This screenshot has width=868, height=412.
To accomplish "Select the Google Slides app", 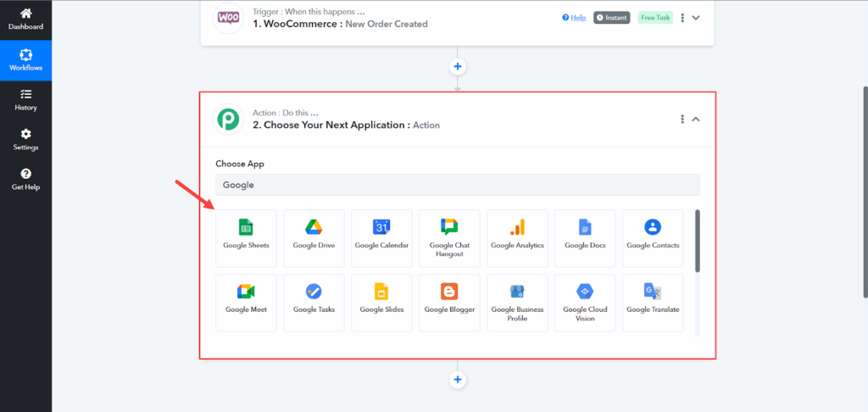I will (x=381, y=303).
